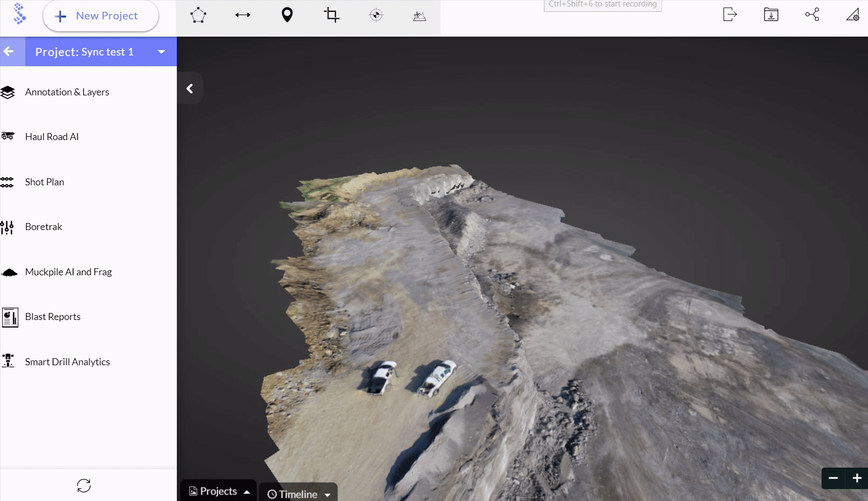Click the Project: Sync test 1 title
Viewport: 868px width, 501px height.
(x=84, y=52)
